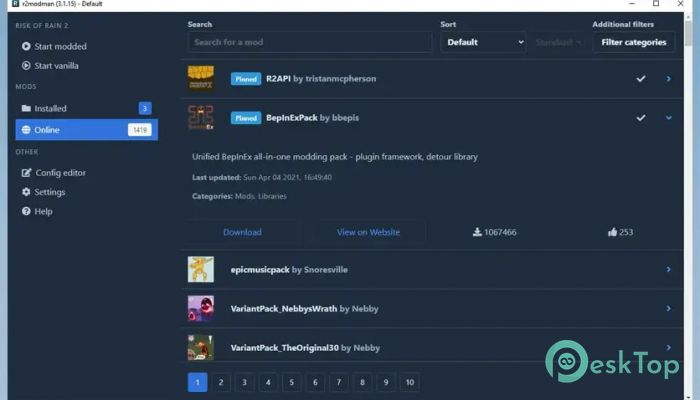Screen dimensions: 700x400
Task: Go to page 1 of mods
Action: tap(197, 382)
